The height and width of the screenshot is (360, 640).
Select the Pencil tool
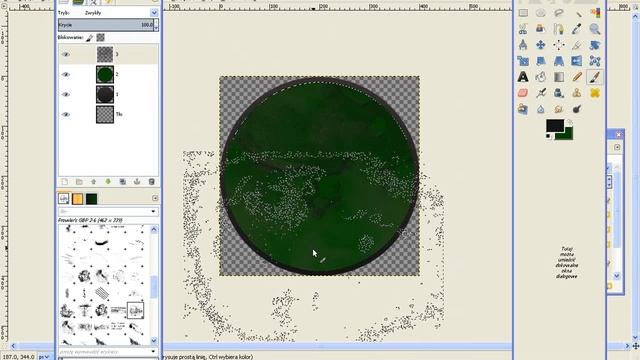point(577,77)
